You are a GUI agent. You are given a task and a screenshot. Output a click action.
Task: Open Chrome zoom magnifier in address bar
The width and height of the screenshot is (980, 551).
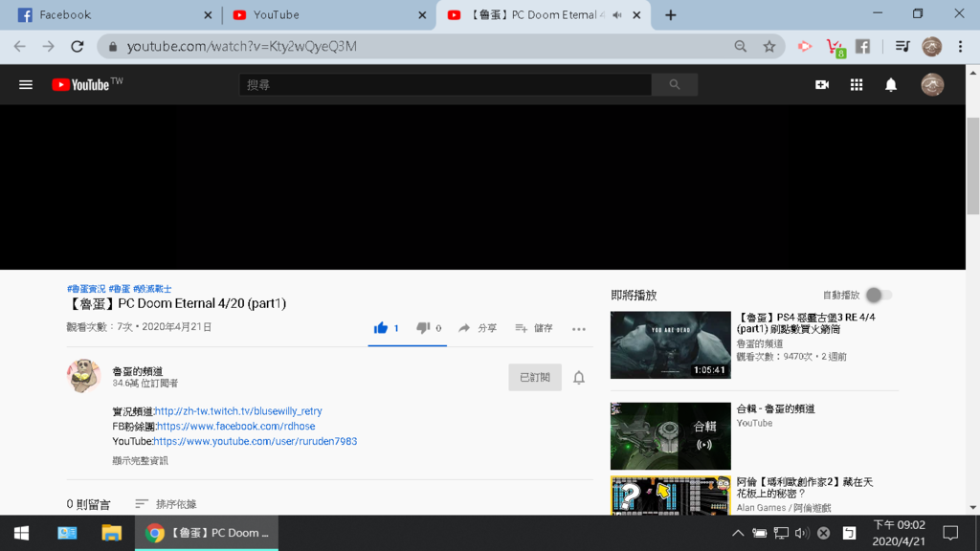click(x=741, y=46)
